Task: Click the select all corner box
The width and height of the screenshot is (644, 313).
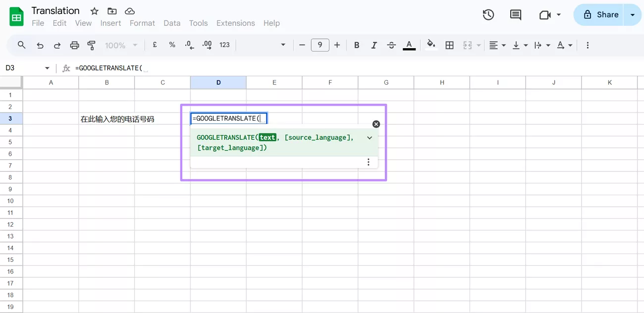Action: pos(11,82)
